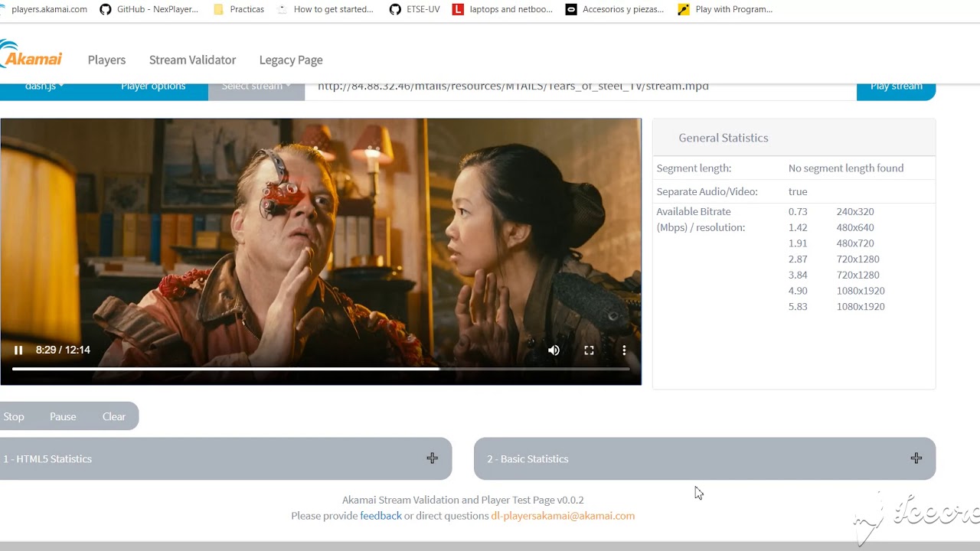Viewport: 980px width, 551px height.
Task: Stop the stream playback
Action: pyautogui.click(x=14, y=416)
